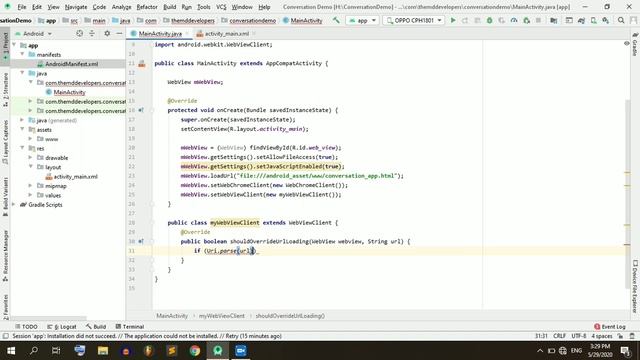This screenshot has height=360, width=640.
Task: Open Windows notification center icon
Action: tap(625, 351)
